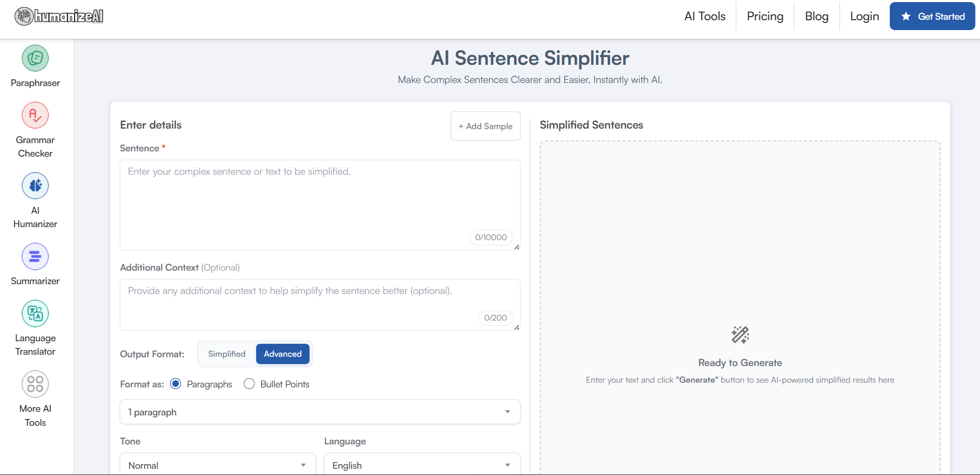Expand the 1 paragraph dropdown
This screenshot has width=980, height=475.
point(320,412)
